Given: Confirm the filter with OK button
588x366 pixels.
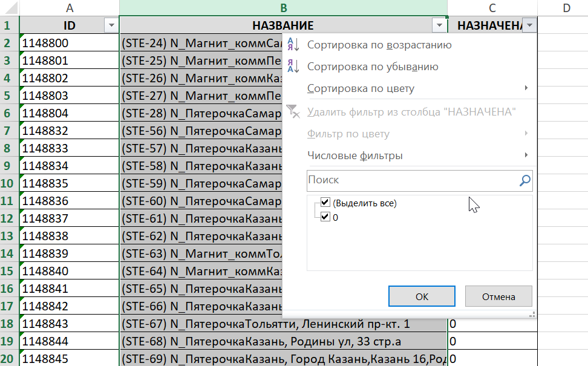Looking at the screenshot, I should pyautogui.click(x=422, y=296).
